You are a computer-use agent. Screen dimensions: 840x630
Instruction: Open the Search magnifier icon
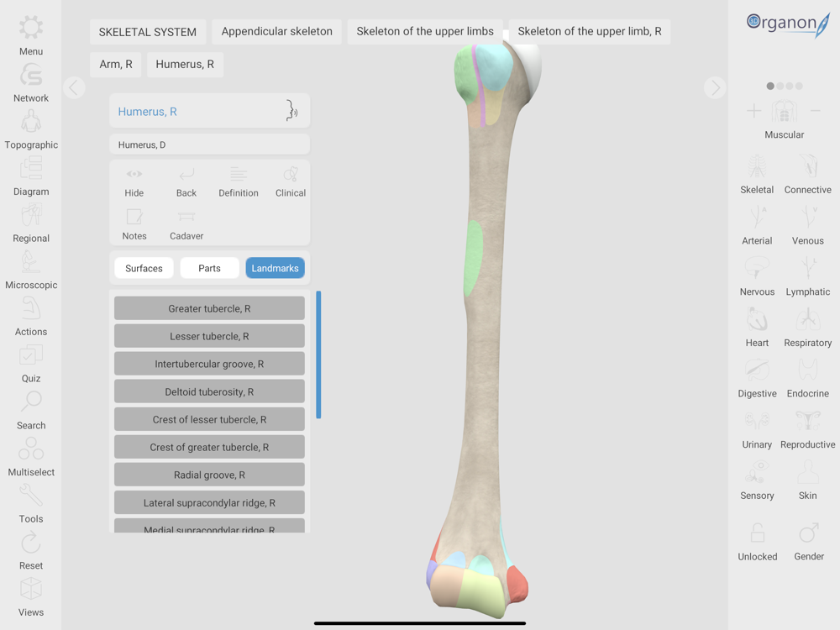click(x=31, y=402)
